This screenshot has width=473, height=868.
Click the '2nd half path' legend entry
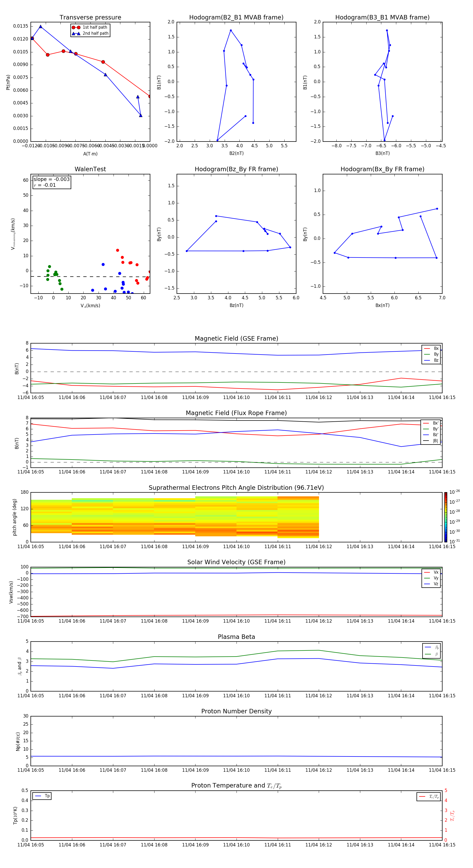(x=90, y=33)
